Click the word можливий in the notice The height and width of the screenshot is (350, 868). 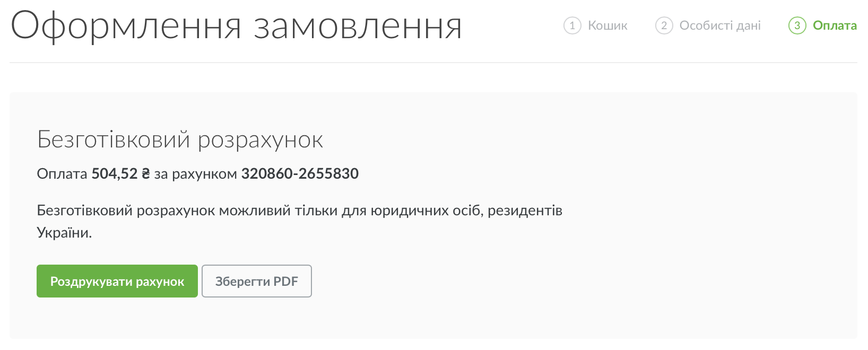255,211
